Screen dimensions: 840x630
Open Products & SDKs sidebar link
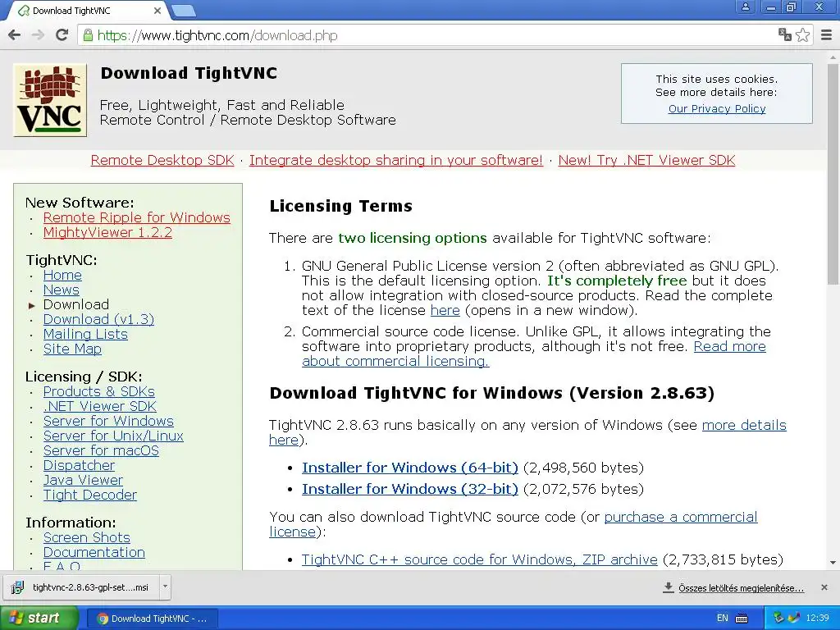(x=99, y=391)
